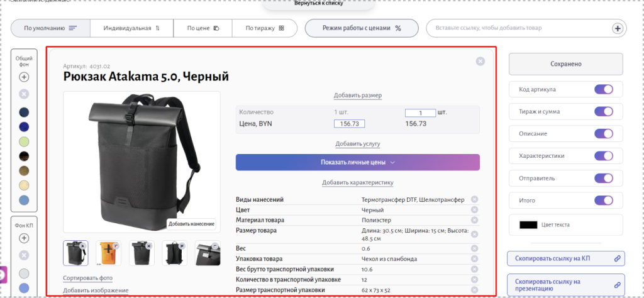The image size is (644, 298).
Task: Switch to the По цене sorting tab
Action: pos(203,28)
